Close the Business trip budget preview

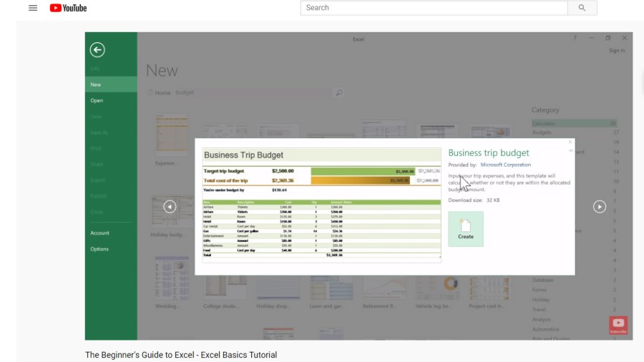pos(570,142)
